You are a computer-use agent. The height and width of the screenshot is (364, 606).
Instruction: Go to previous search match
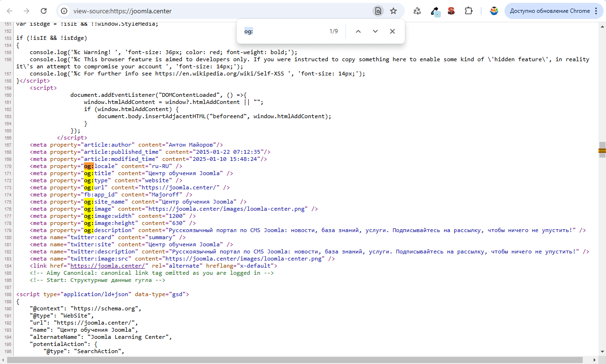pyautogui.click(x=358, y=31)
